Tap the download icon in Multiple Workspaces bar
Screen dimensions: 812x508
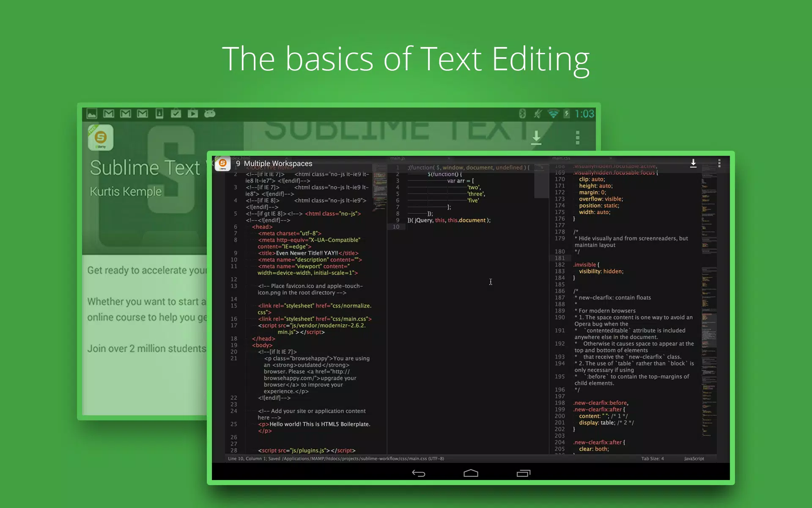point(693,163)
